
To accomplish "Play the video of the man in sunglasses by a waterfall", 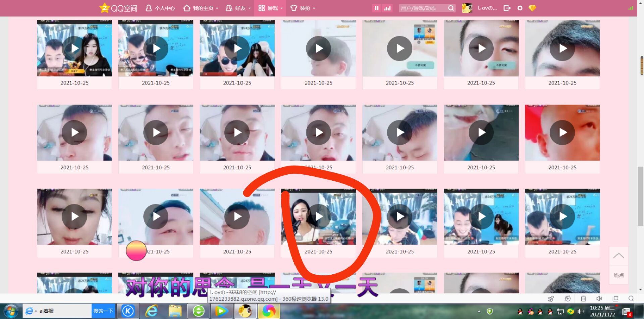I will (237, 49).
